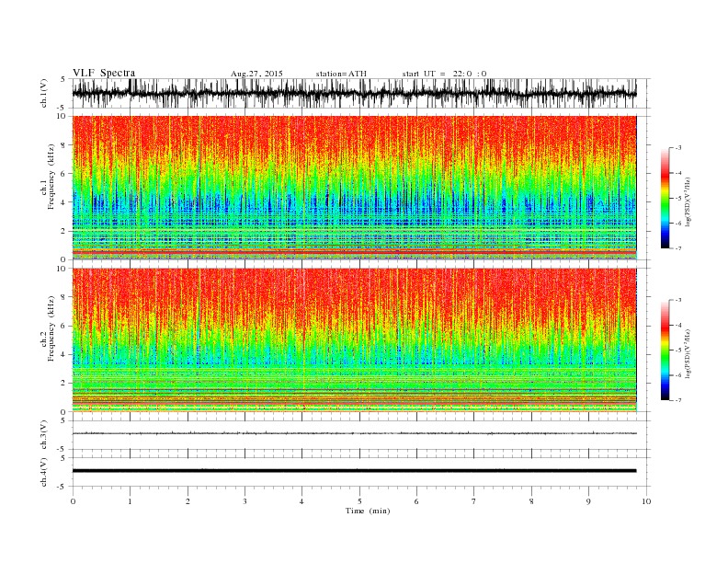The width and height of the screenshot is (728, 563).
Task: Click the ch.1 'Frequency (kHz)' axis label
Action: tap(51, 177)
